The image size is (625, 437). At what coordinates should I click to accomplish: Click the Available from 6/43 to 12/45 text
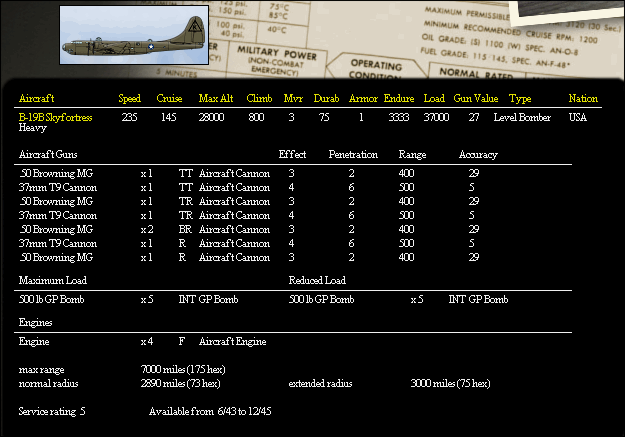point(210,411)
